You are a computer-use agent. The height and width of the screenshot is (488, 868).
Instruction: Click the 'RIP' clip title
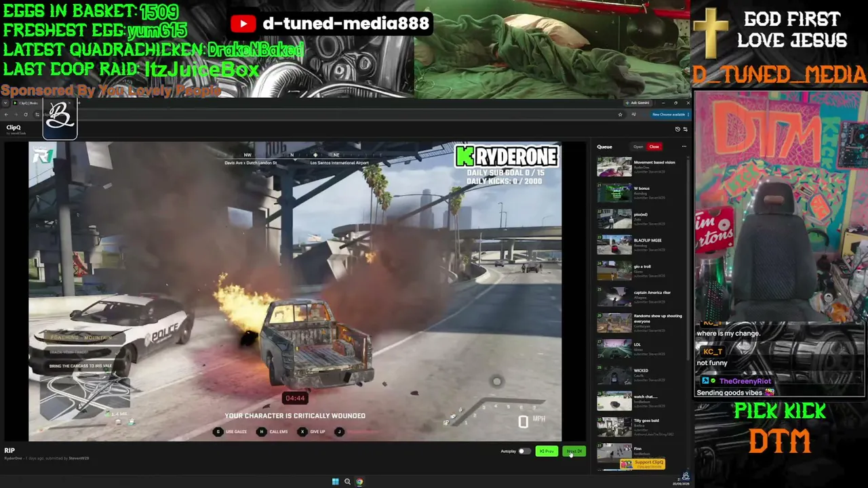(x=9, y=450)
